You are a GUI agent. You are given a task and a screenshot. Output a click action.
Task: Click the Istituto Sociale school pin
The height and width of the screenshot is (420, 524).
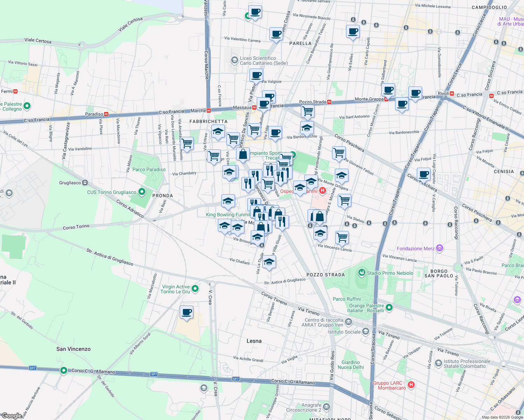pyautogui.click(x=365, y=331)
